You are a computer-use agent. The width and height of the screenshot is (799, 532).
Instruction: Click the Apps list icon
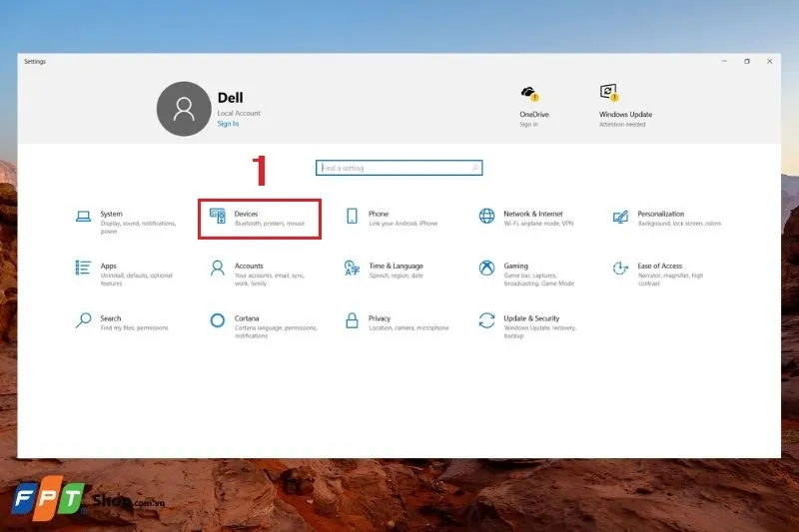point(84,267)
